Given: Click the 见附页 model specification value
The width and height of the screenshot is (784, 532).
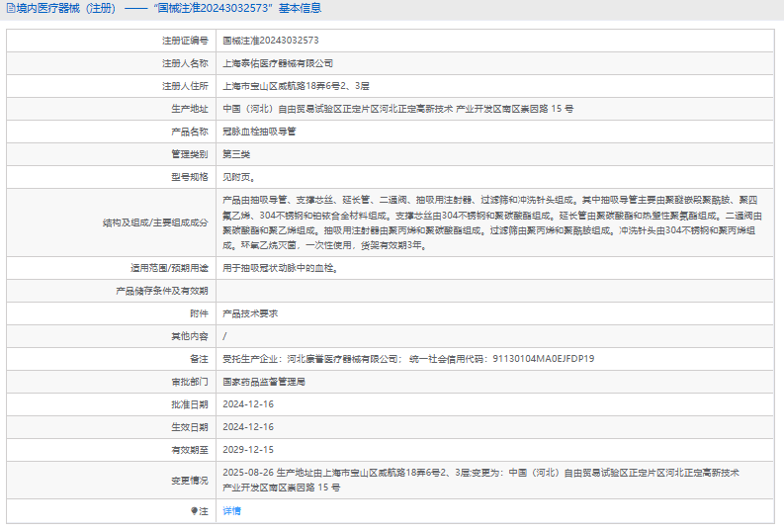Looking at the screenshot, I should click(x=238, y=177).
